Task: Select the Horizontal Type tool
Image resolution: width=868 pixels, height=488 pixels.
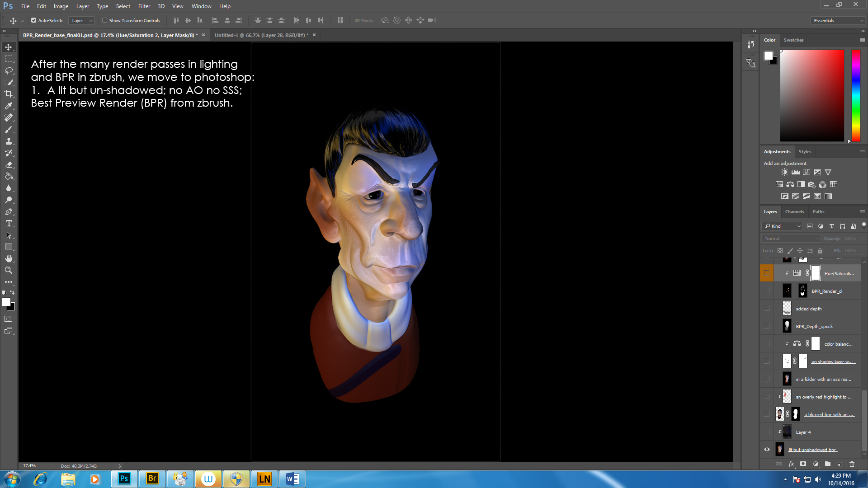Action: [x=9, y=223]
